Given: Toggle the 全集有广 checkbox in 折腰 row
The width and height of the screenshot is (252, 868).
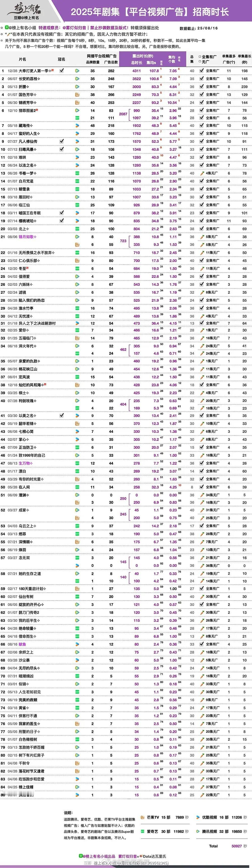Looking at the screenshot, I should coord(201,86).
